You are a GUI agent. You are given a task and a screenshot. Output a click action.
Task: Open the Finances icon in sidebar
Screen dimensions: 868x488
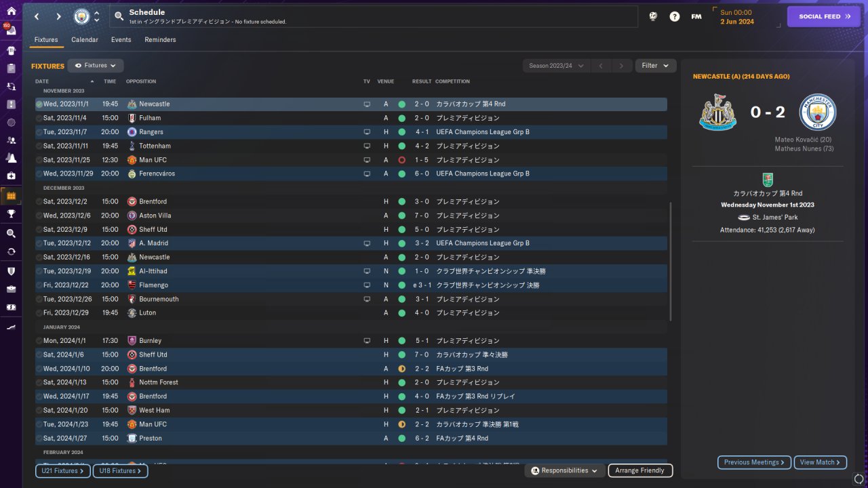(x=11, y=307)
